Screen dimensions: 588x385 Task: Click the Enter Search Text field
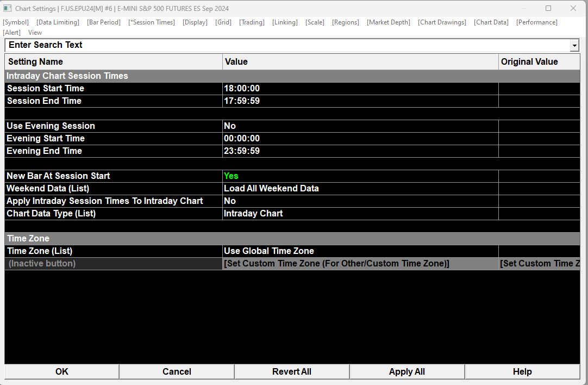tap(287, 45)
